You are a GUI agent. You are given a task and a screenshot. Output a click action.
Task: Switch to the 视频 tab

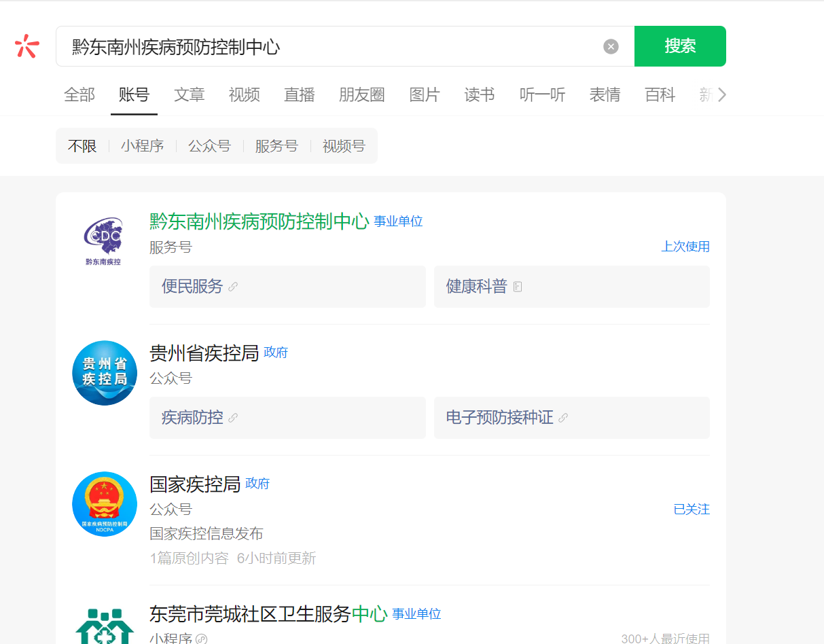pyautogui.click(x=245, y=95)
